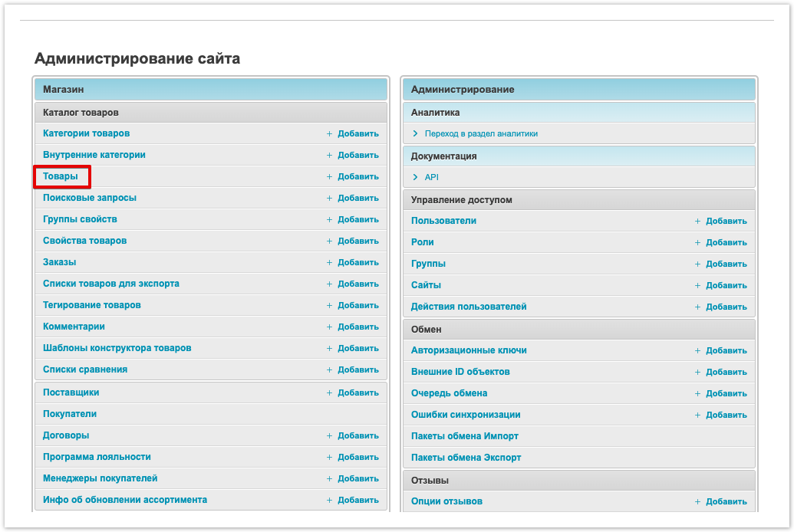Screen dimensions: 794x532
Task: Open Действия пользователей log
Action: 469,307
